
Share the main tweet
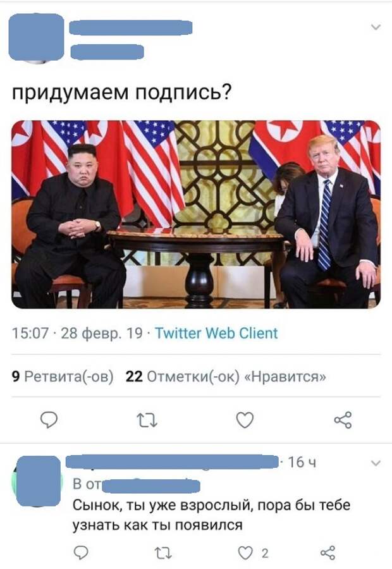[343, 420]
